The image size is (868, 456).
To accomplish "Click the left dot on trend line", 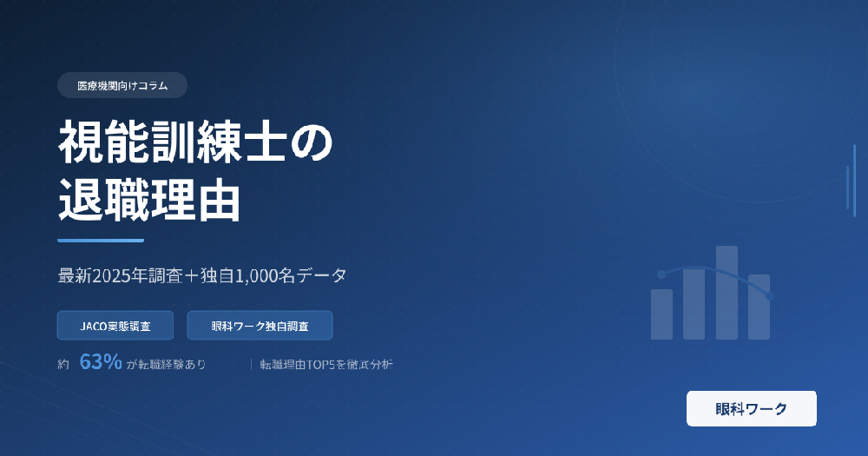I will 661,274.
